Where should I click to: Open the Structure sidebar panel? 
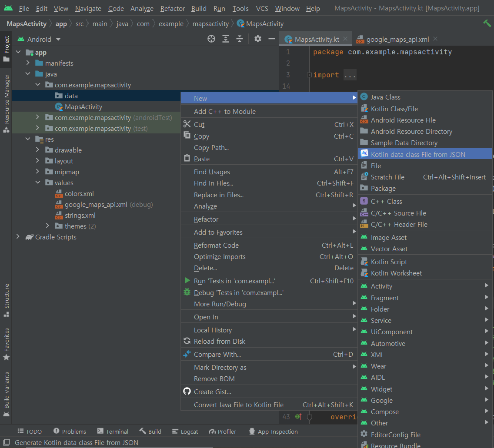(6, 300)
